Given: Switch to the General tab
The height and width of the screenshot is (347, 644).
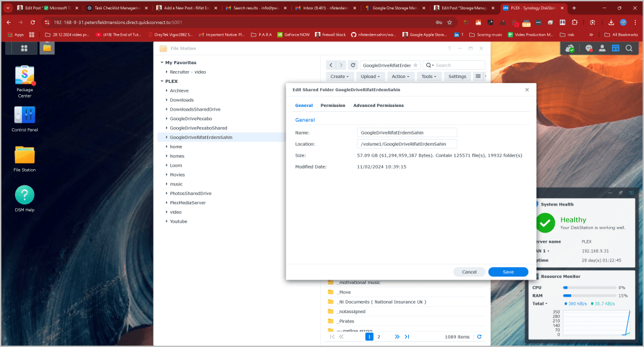Looking at the screenshot, I should pyautogui.click(x=304, y=106).
